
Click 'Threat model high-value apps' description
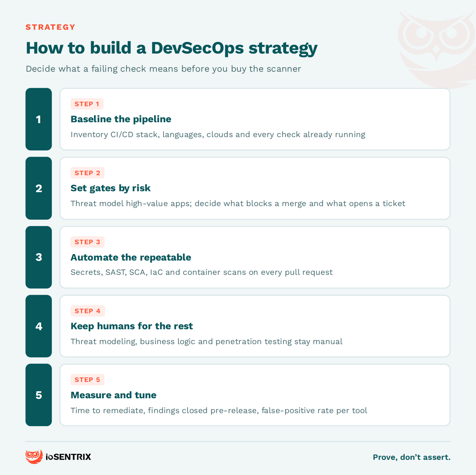point(238,204)
